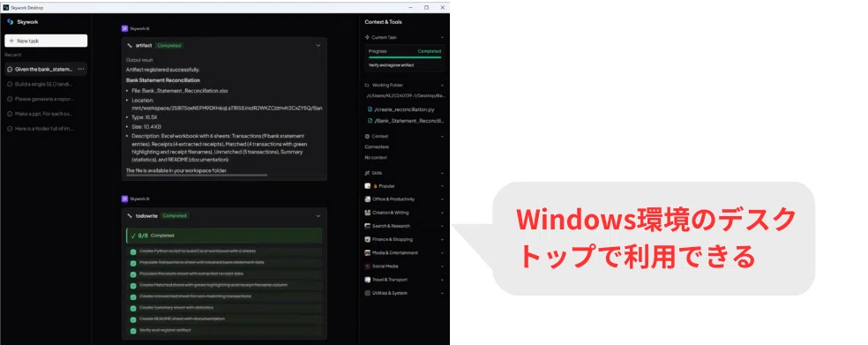Viewport: 868px width, 345px height.
Task: Click Skywork AI avatar above artifact card
Action: tap(124, 28)
